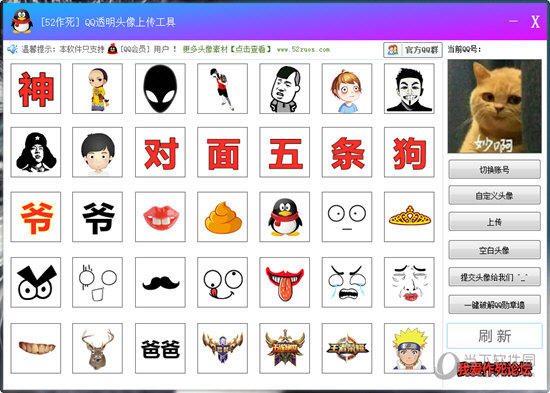Open 自定义头像 custom avatar button
This screenshot has height=393, width=550.
pos(495,195)
